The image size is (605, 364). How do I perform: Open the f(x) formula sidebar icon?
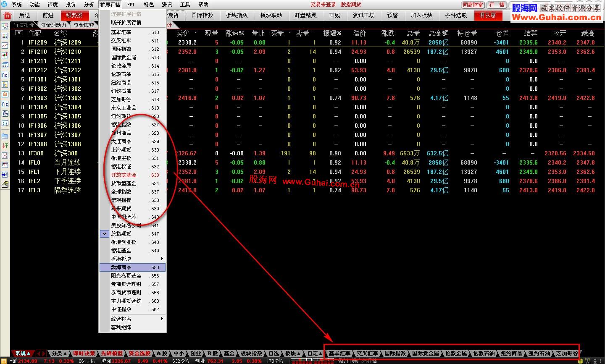pos(5,114)
